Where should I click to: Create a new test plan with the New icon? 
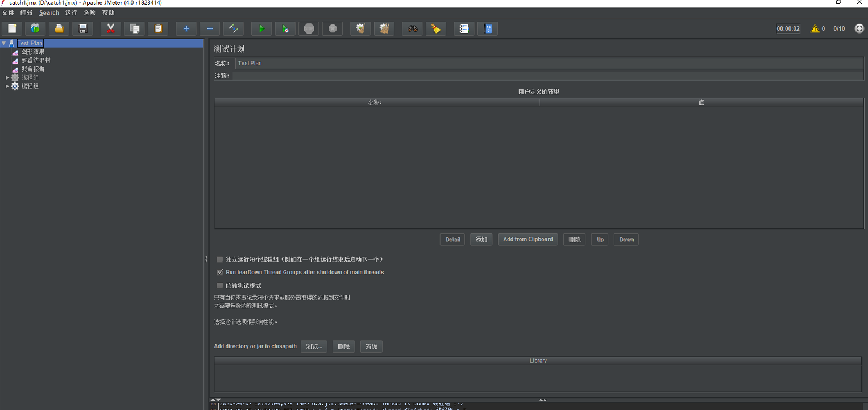pyautogui.click(x=12, y=28)
